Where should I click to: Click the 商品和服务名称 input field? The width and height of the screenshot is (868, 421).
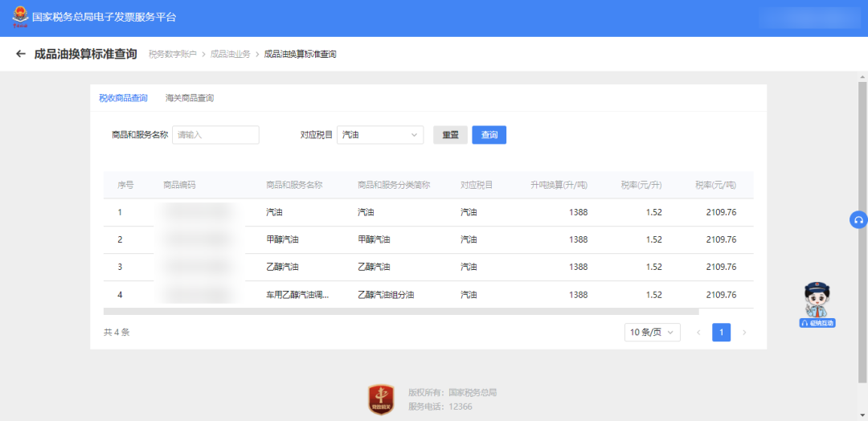(x=215, y=135)
